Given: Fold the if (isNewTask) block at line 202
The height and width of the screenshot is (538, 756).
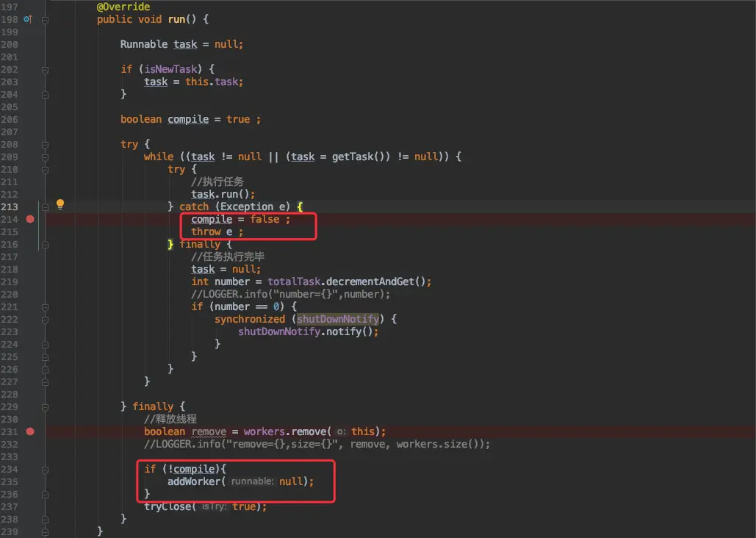Looking at the screenshot, I should coord(45,70).
